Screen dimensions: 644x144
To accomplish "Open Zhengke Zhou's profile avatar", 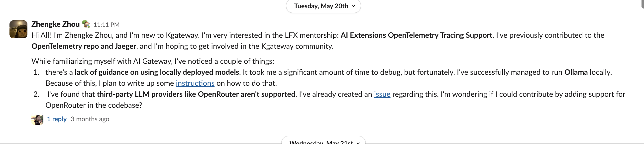I will [18, 29].
